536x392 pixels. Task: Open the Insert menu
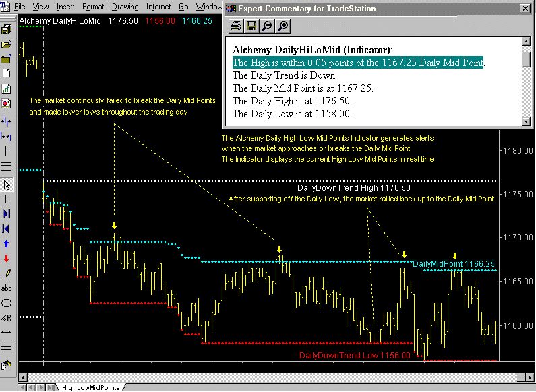pos(65,7)
